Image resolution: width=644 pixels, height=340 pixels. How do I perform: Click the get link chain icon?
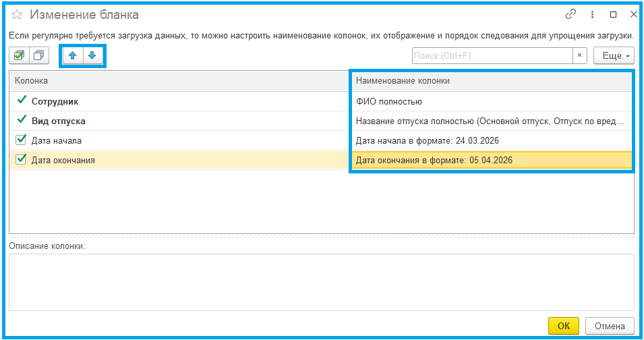point(570,14)
